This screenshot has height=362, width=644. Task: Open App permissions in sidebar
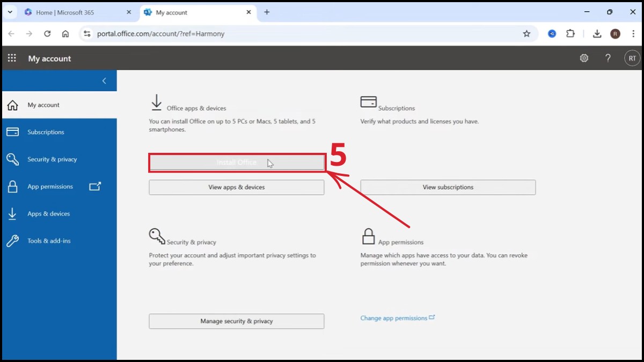(x=58, y=187)
